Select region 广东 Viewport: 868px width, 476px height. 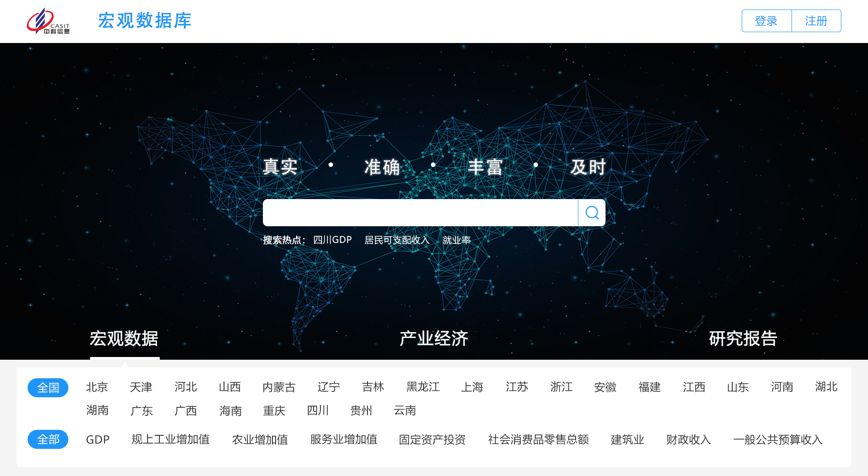pos(142,411)
